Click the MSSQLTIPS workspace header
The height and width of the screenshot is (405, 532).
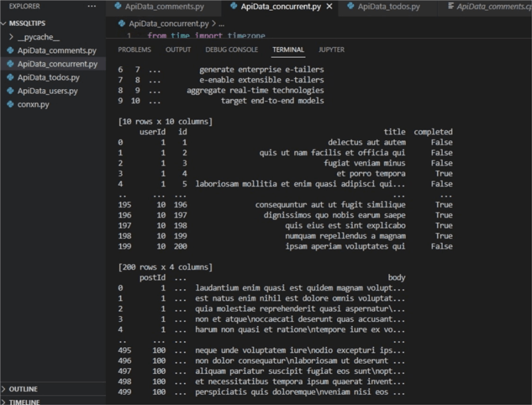(27, 23)
